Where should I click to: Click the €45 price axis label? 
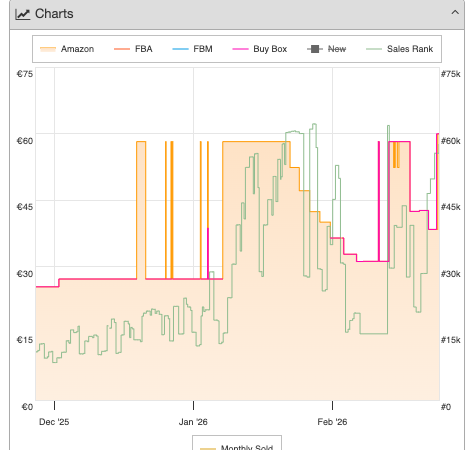click(25, 207)
